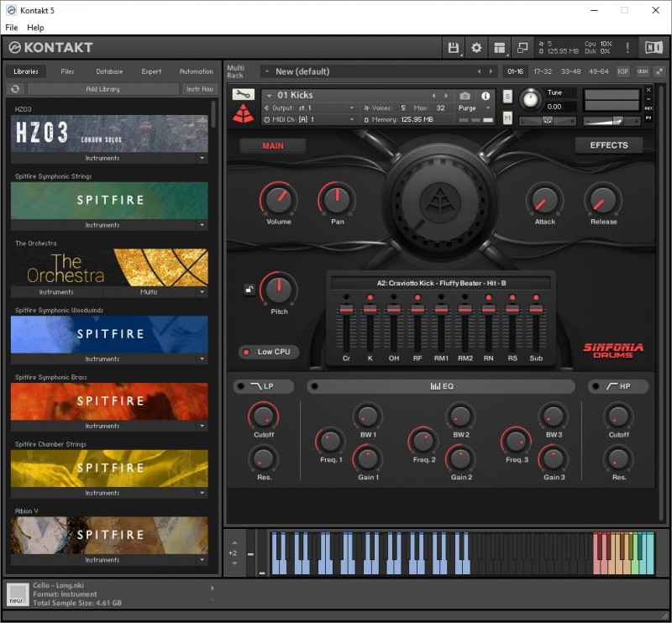
Task: Open instrument edit mode with the wrench icon
Action: (243, 94)
